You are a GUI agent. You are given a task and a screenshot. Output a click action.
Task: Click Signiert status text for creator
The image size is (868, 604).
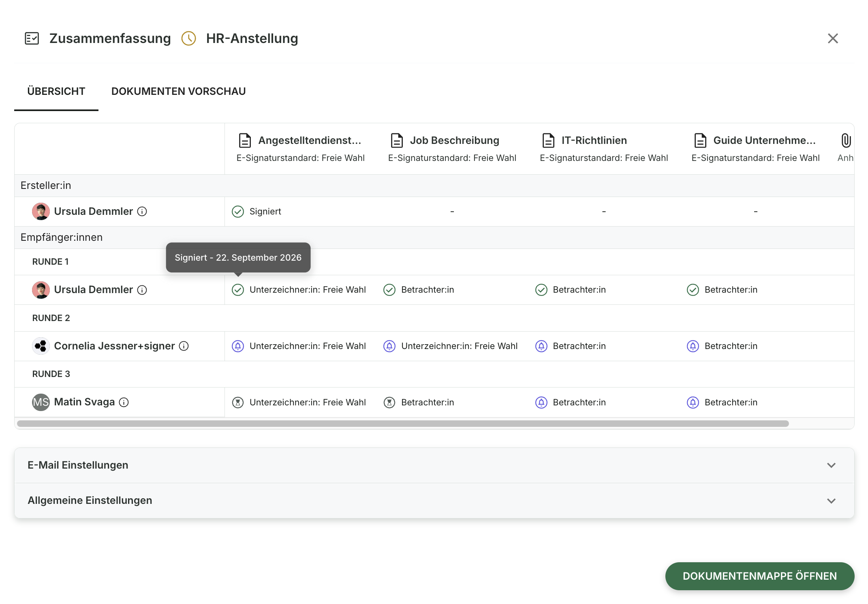pos(265,212)
